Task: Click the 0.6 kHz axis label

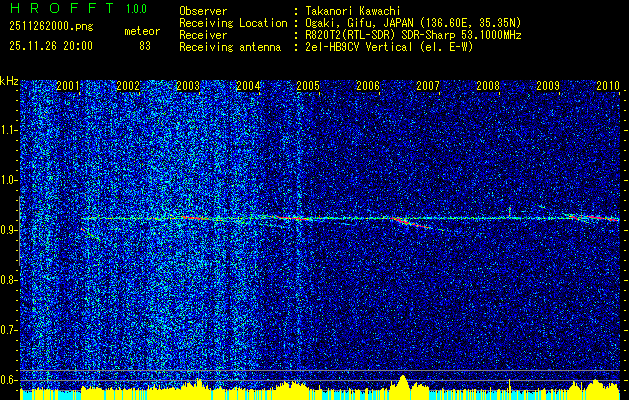Action: (x=8, y=380)
